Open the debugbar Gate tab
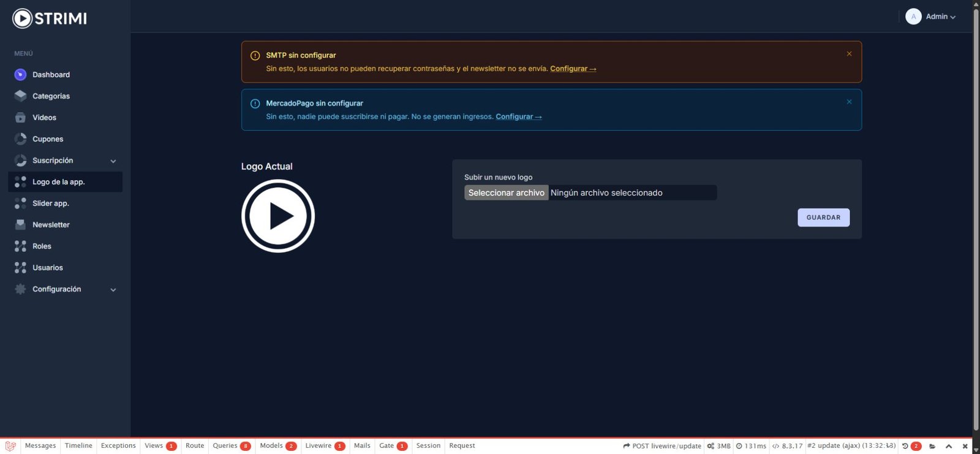Screen dimensions: 980x454 coord(393,446)
